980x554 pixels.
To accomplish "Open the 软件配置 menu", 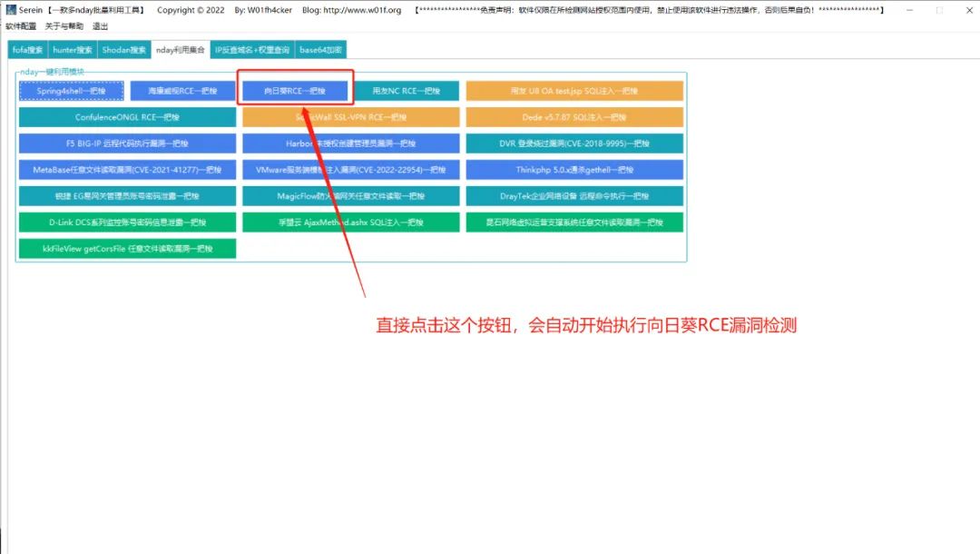I will click(21, 26).
